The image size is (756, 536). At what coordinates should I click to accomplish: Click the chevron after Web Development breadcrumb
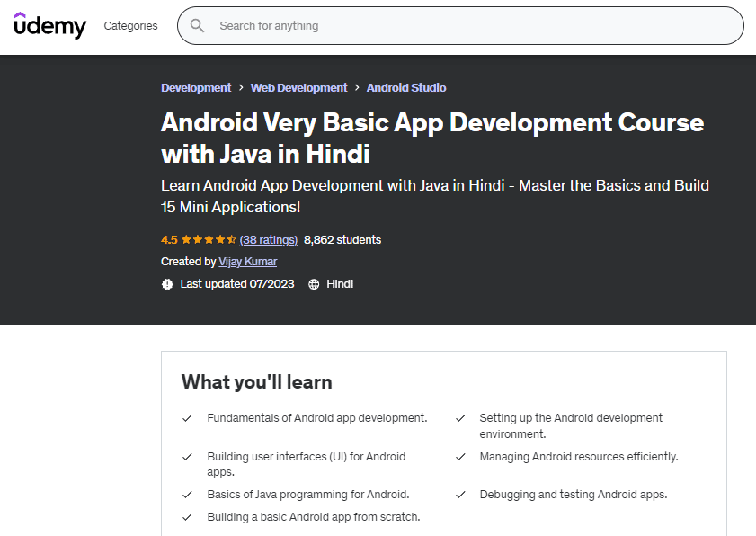coord(357,88)
